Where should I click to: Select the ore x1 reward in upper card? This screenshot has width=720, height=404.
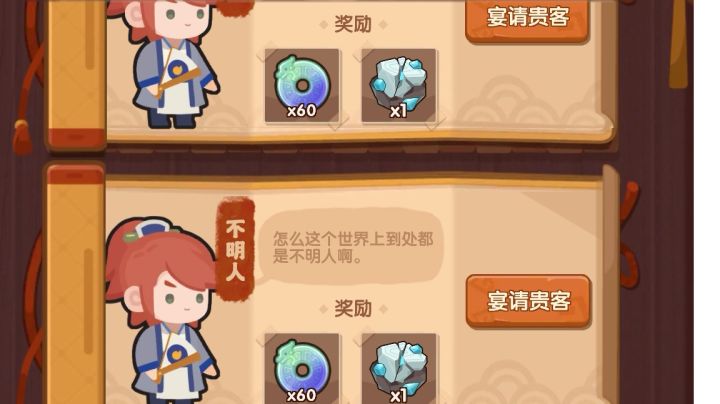click(399, 85)
